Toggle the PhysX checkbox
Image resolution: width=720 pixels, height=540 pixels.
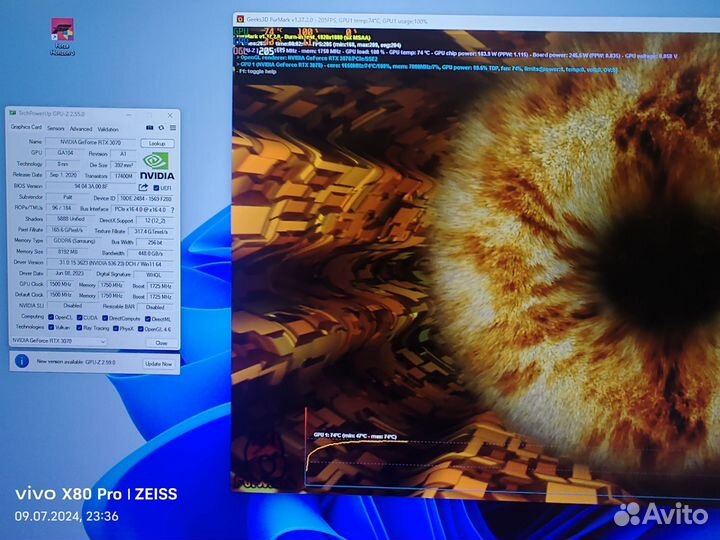116,328
